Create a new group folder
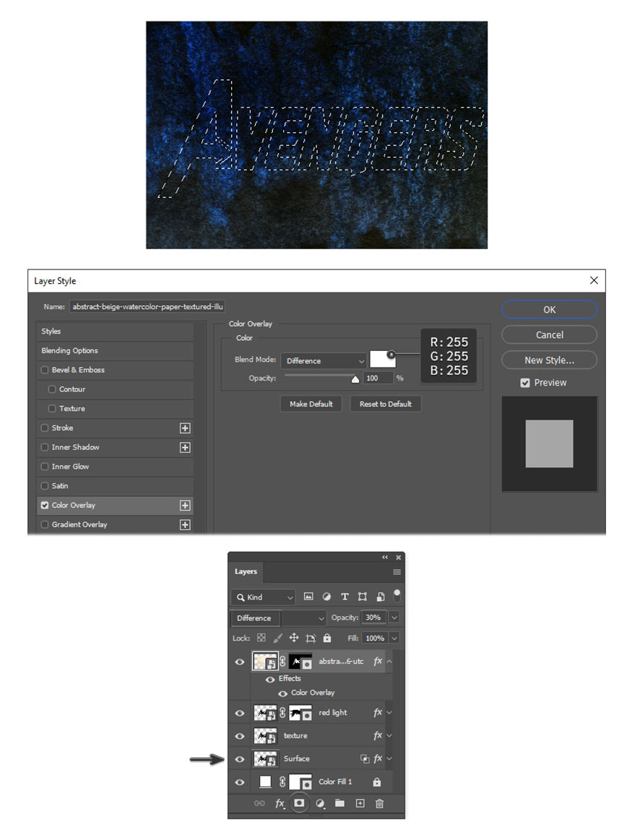Image resolution: width=632 pixels, height=840 pixels. coord(339,802)
